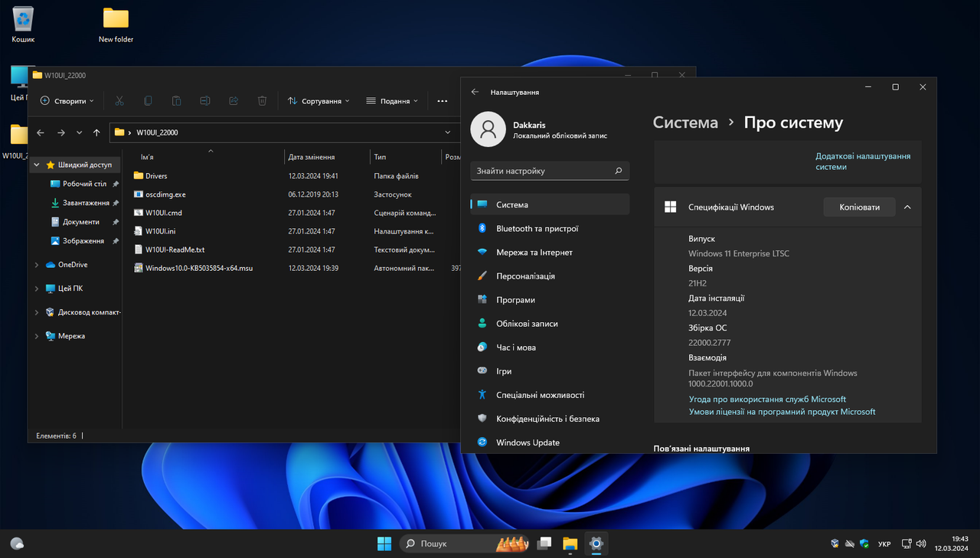Open the Windows Update settings category

(528, 442)
